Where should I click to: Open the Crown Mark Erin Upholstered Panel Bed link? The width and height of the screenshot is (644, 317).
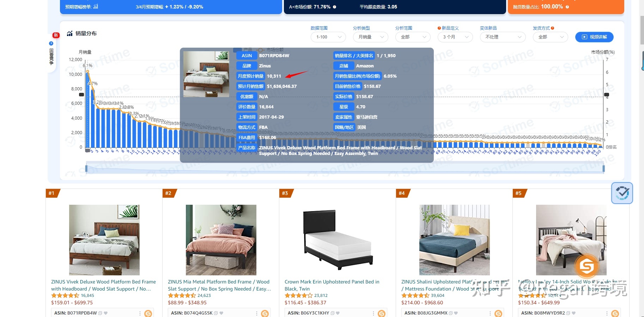[332, 285]
